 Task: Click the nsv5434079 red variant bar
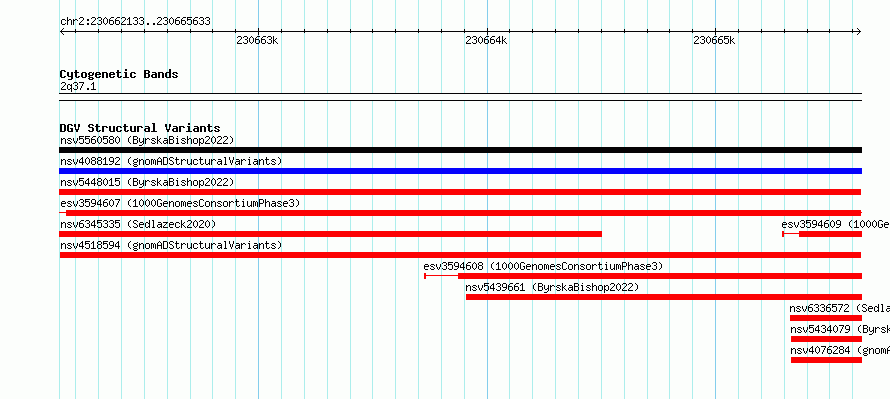coord(826,339)
